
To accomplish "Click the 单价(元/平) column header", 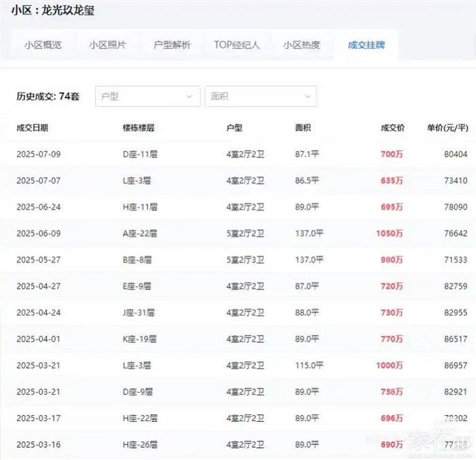I will [x=447, y=128].
